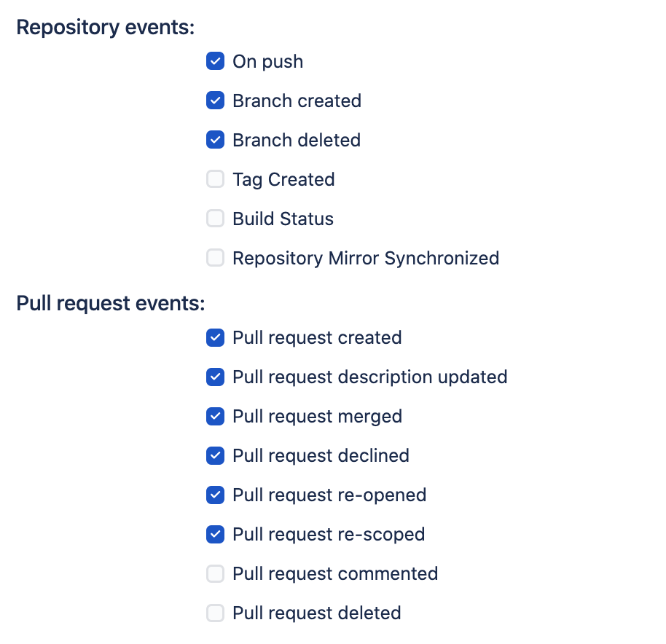This screenshot has height=644, width=666.
Task: Uncheck the On push checkbox
Action: click(215, 61)
